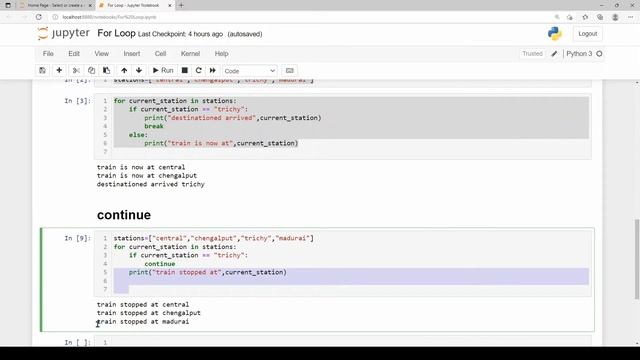This screenshot has height=360, width=640.
Task: Switch to the Home Page browser tab
Action: point(55,5)
